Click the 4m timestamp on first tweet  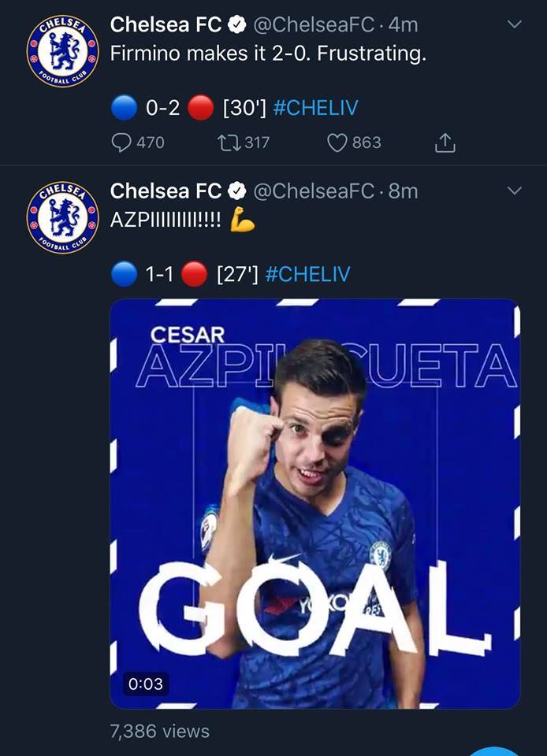click(403, 24)
